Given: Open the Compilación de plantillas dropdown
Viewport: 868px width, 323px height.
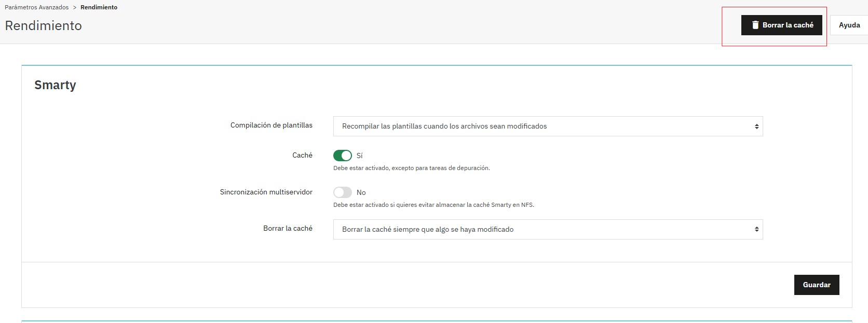Looking at the screenshot, I should tap(548, 126).
